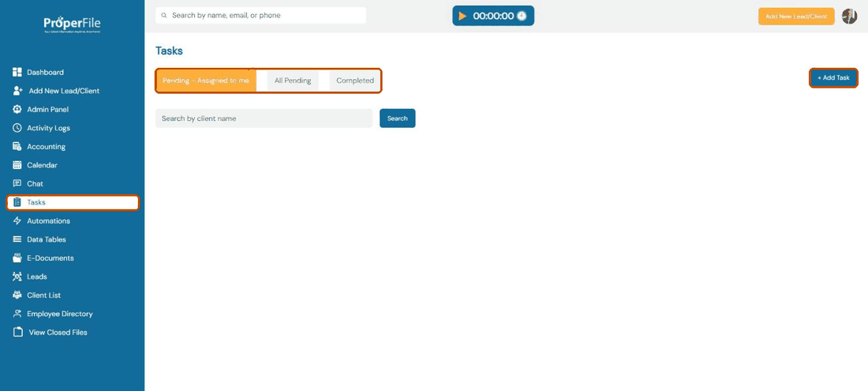868x391 pixels.
Task: Click the Leads icon in sidebar
Action: tap(17, 276)
